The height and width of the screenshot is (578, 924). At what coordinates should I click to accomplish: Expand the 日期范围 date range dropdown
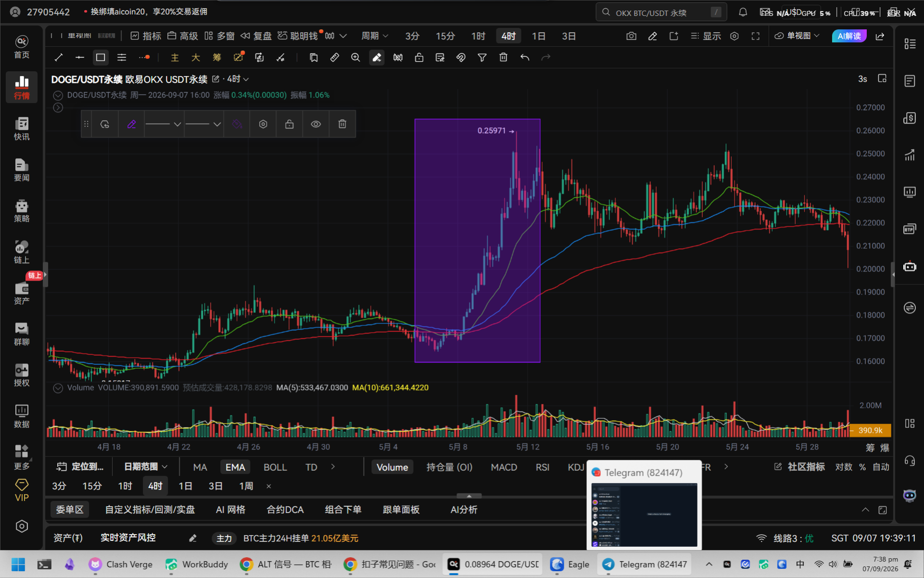tap(146, 467)
